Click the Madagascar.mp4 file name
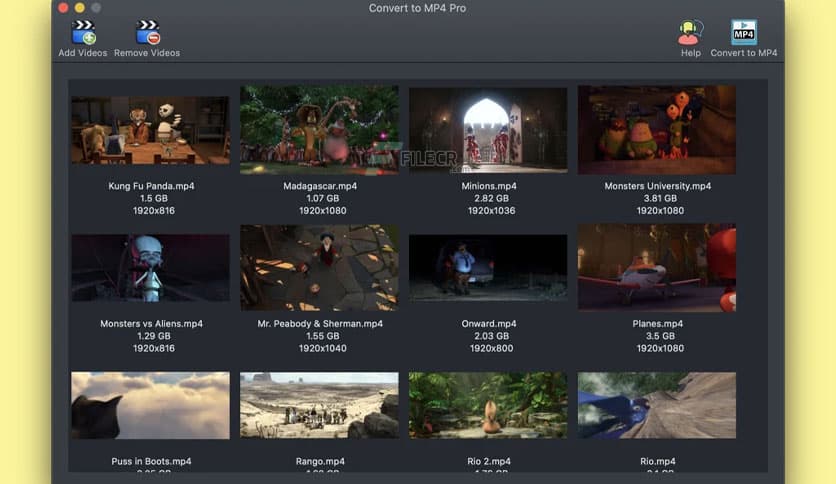836x484 pixels. [320, 186]
